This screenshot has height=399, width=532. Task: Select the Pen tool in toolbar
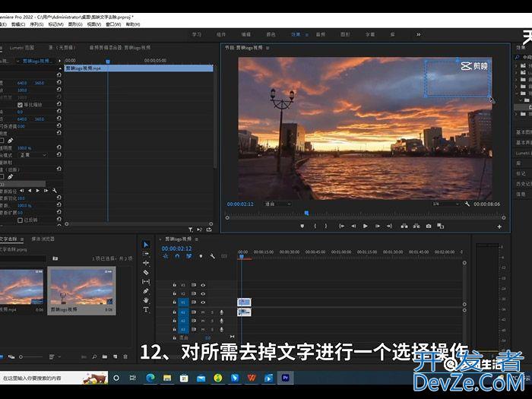pyautogui.click(x=146, y=291)
